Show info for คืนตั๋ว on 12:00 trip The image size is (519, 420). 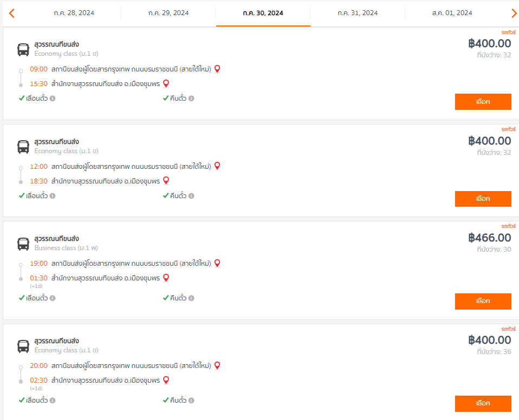[x=191, y=196]
